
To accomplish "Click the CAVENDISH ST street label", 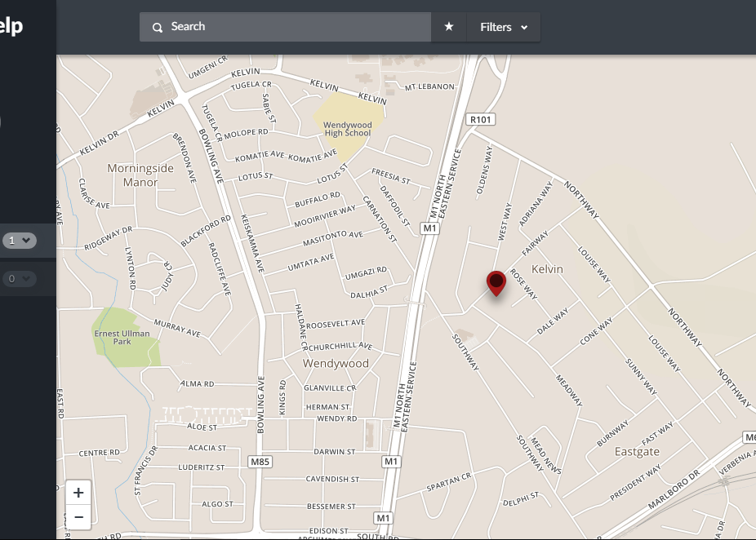I will pyautogui.click(x=332, y=479).
